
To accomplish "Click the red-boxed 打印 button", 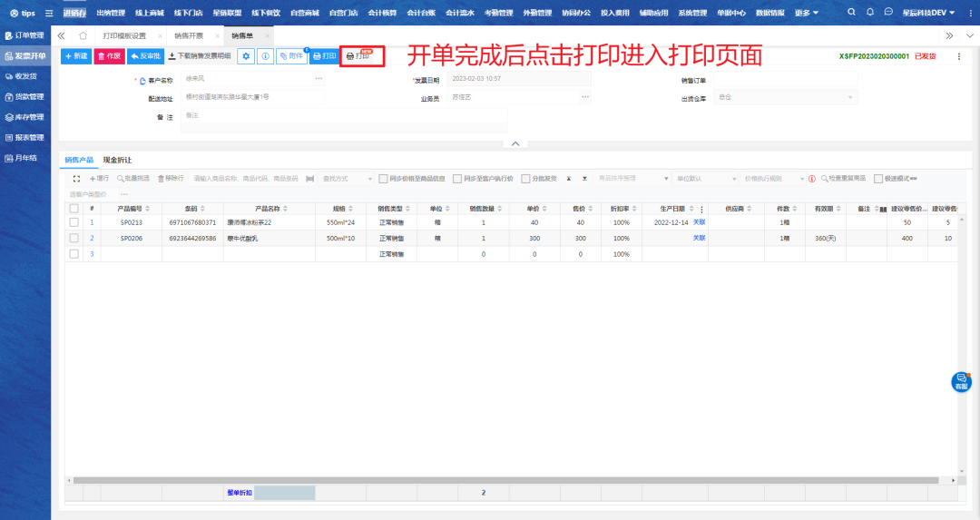I will tap(362, 56).
